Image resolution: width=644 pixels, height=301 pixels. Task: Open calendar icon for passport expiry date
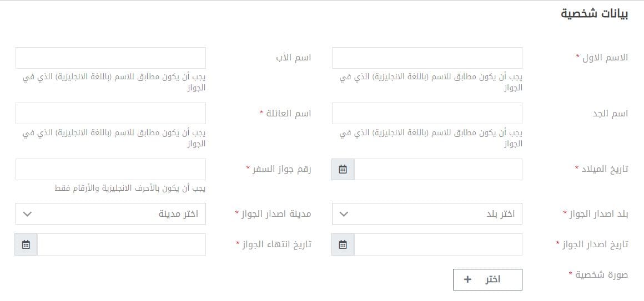click(x=26, y=244)
